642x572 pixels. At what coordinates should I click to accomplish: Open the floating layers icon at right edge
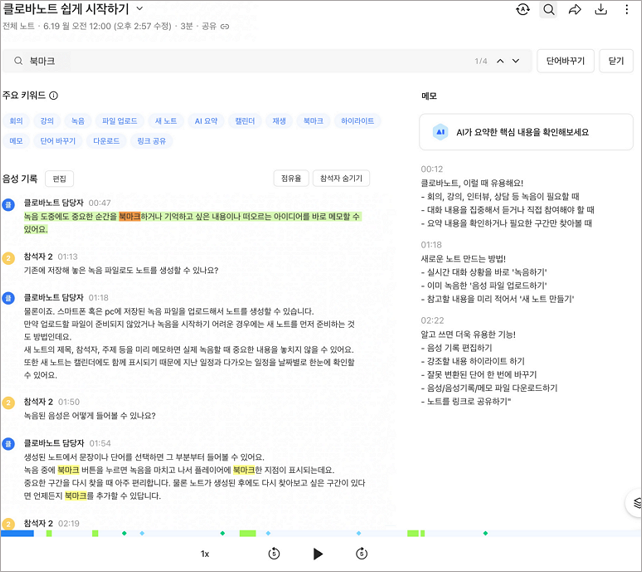636,503
